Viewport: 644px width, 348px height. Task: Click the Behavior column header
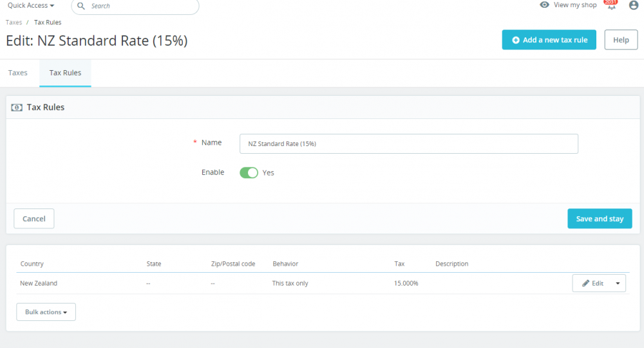[x=285, y=264]
